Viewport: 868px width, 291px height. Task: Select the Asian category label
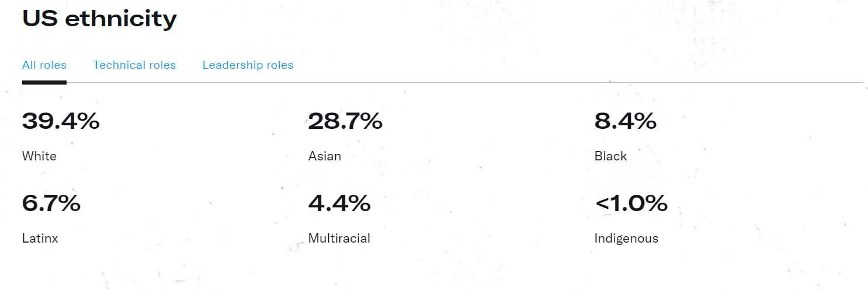tap(325, 156)
